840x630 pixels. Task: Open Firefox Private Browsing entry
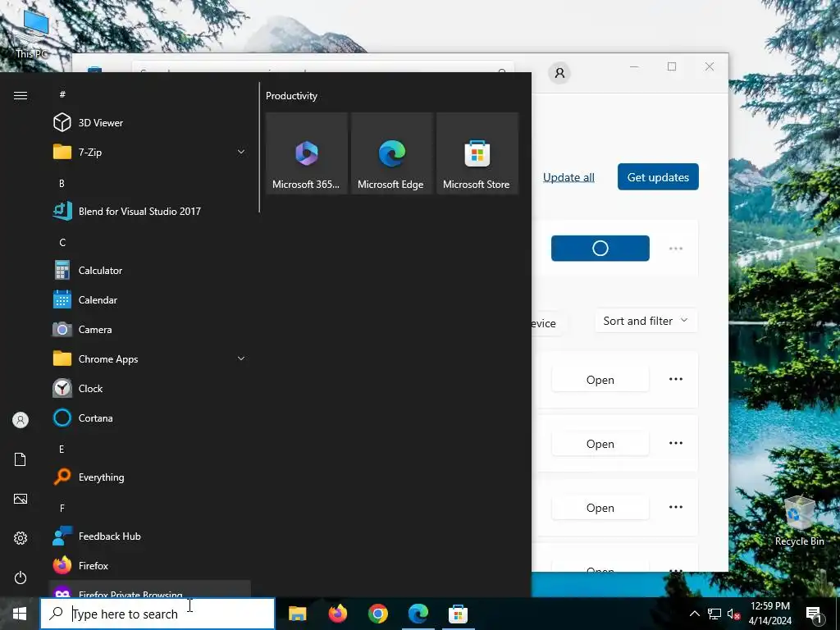pos(150,589)
